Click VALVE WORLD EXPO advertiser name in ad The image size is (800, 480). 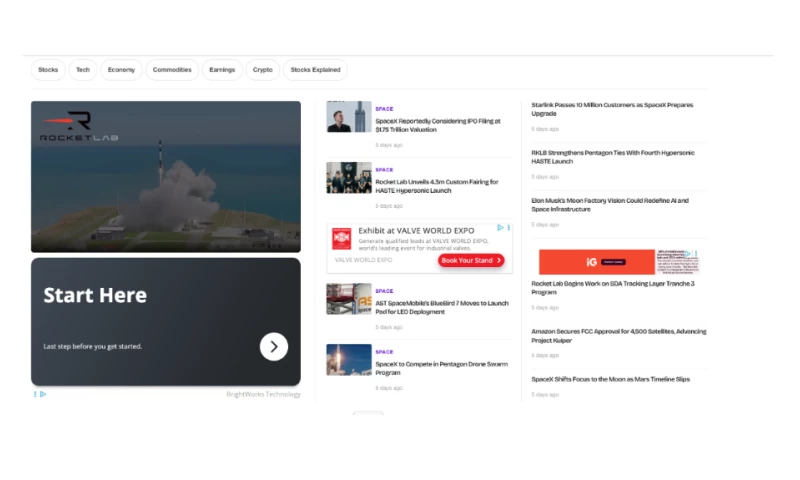pos(363,260)
